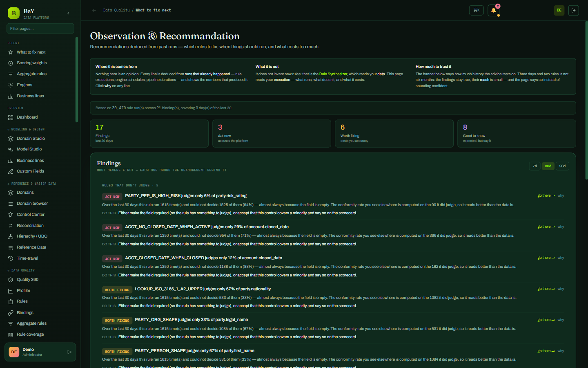Go there for LOOKUP_ISO_3166_1_A2_UPPER finding
This screenshot has width=588, height=368.
[x=546, y=289]
